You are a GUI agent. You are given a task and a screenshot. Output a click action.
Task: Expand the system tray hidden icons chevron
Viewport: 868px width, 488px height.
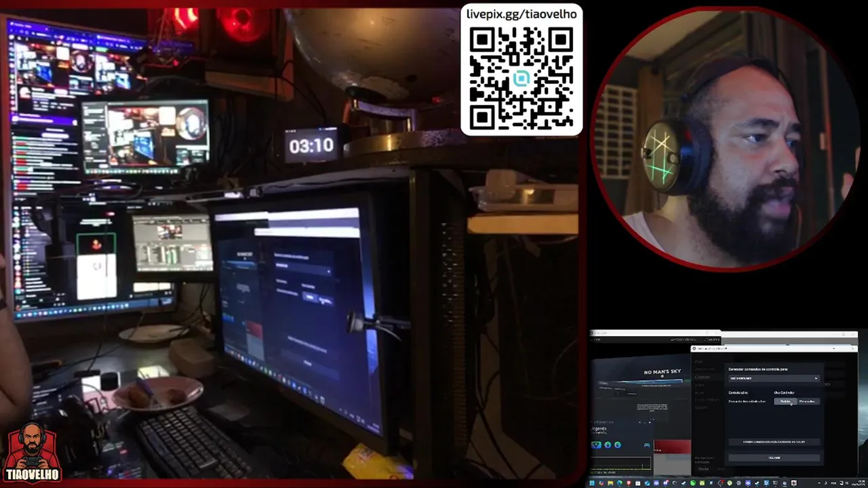[819, 483]
